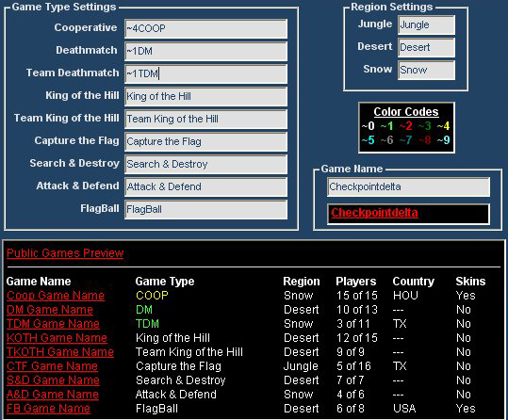508x420 pixels.
Task: Open the CTF Game Name link
Action: click(x=52, y=366)
